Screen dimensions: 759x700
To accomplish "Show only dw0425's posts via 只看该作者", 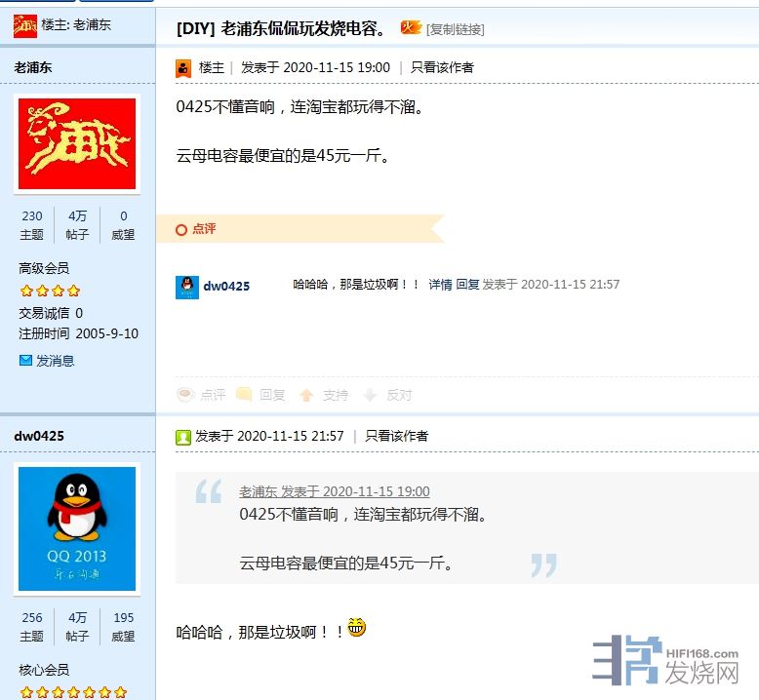I will tap(396, 436).
